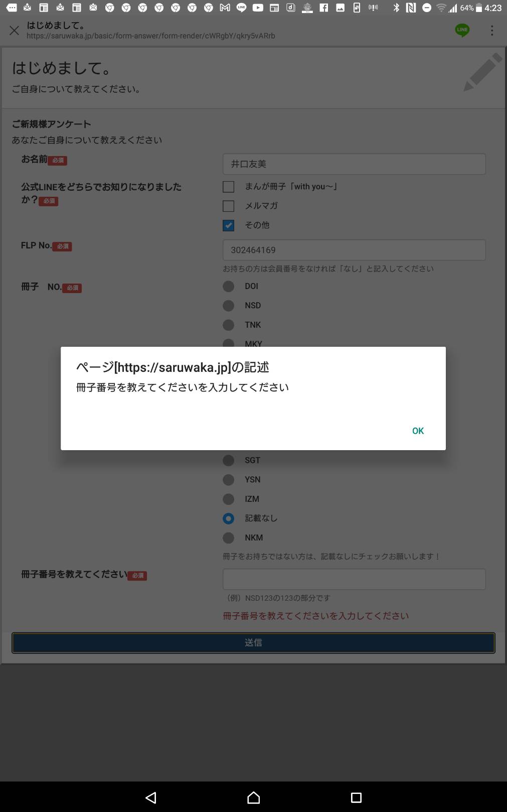Click the お名前 field containing 井口友美
The image size is (507, 812).
tap(354, 164)
